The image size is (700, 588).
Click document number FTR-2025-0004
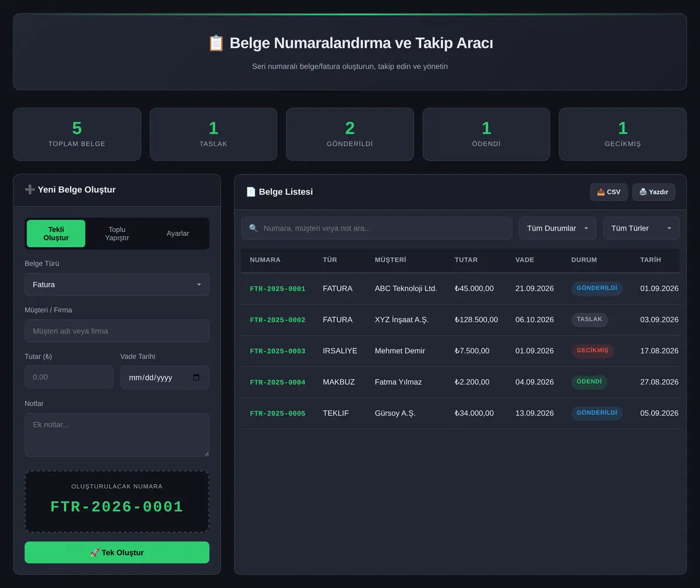(278, 382)
